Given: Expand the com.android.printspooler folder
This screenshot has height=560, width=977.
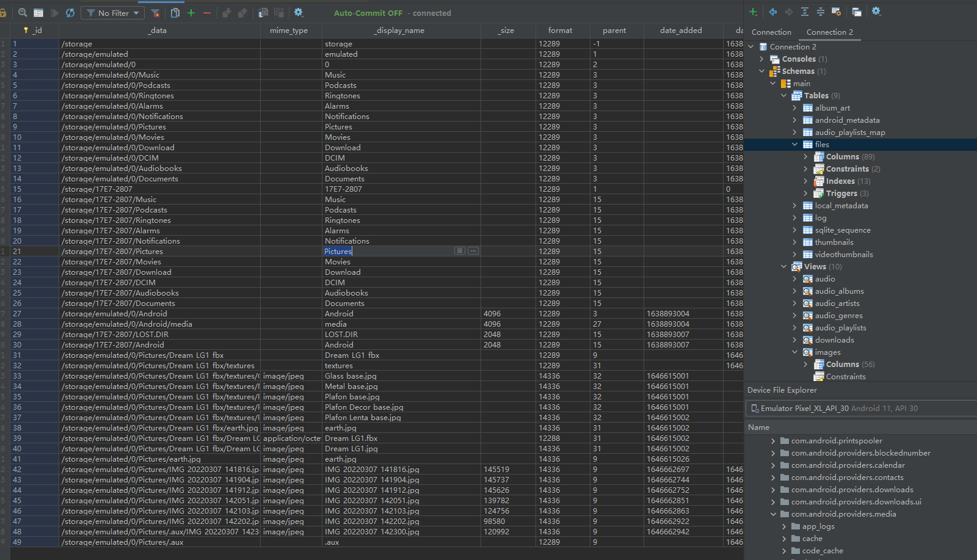Looking at the screenshot, I should click(773, 441).
